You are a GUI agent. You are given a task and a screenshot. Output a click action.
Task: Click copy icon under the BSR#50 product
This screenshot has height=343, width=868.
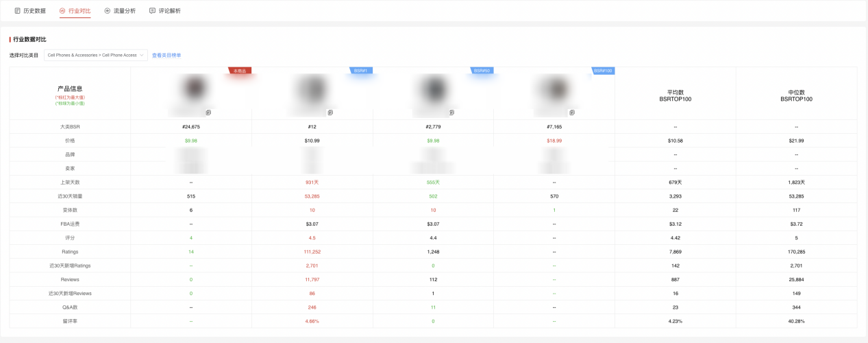pos(451,112)
